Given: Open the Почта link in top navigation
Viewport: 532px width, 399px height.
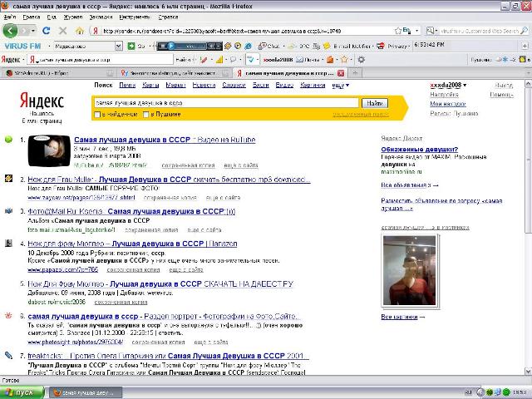Looking at the screenshot, I should click(127, 85).
